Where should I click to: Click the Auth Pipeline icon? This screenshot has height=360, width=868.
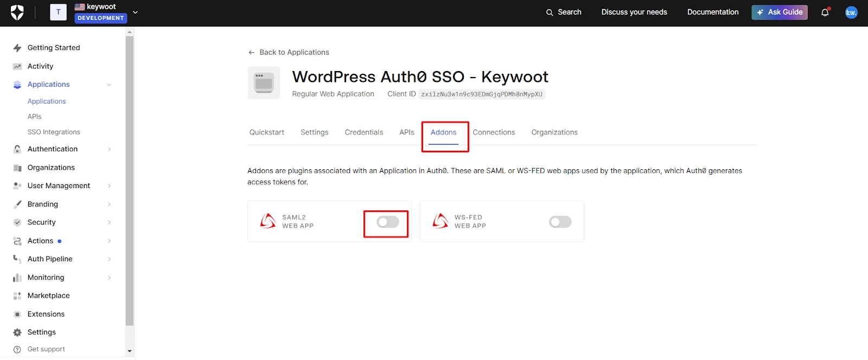tap(17, 259)
